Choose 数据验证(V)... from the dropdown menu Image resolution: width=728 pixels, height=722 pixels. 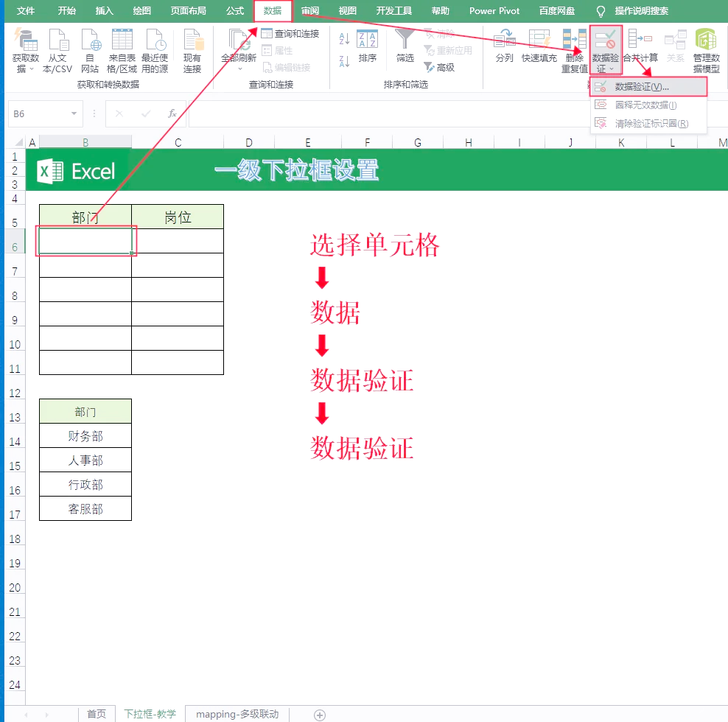click(648, 87)
